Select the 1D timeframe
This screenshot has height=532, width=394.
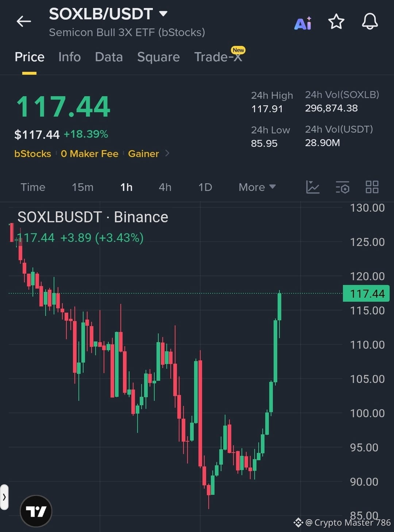[205, 187]
